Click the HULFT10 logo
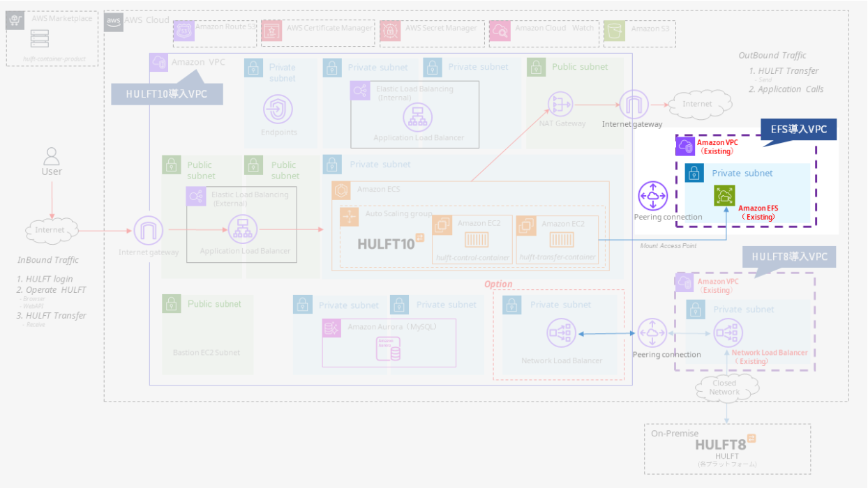 click(391, 243)
